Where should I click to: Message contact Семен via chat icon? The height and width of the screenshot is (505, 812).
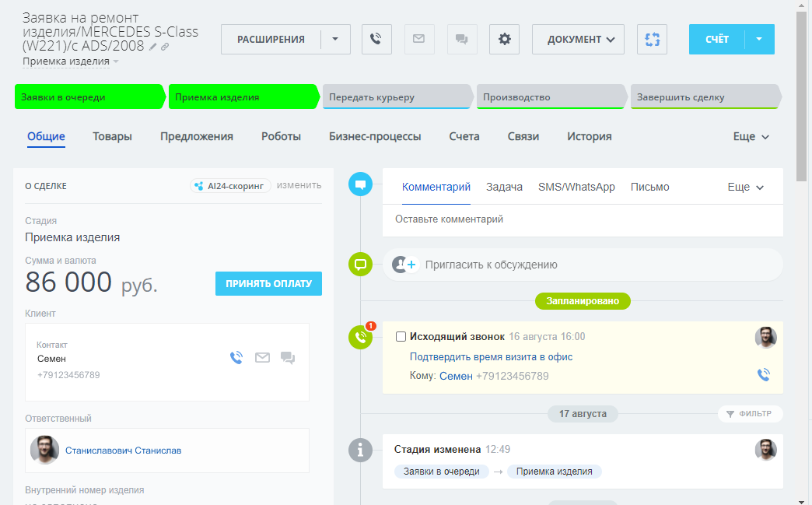click(x=288, y=358)
